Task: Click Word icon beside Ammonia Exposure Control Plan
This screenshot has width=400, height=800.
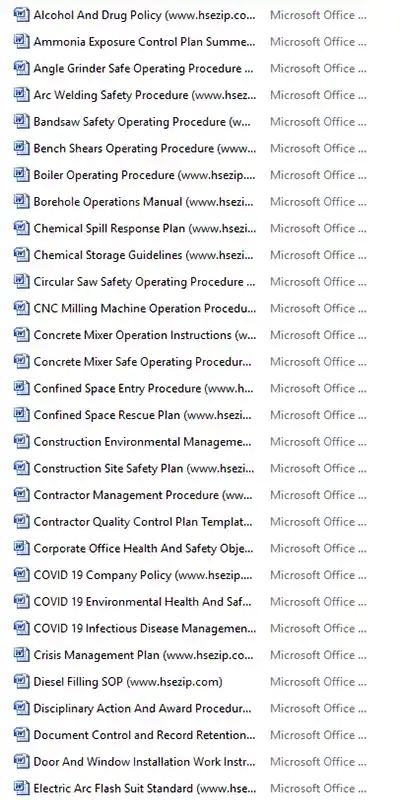Action: [x=21, y=41]
